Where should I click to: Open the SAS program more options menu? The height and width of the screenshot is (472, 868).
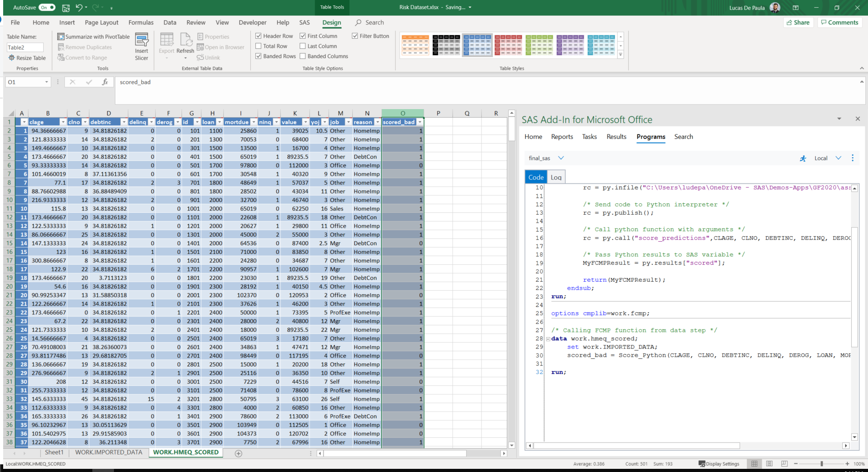[852, 158]
